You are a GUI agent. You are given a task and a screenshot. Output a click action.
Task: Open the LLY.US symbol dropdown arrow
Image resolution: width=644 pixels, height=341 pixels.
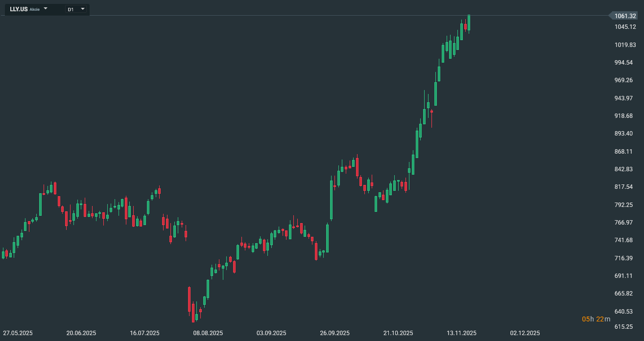click(46, 9)
